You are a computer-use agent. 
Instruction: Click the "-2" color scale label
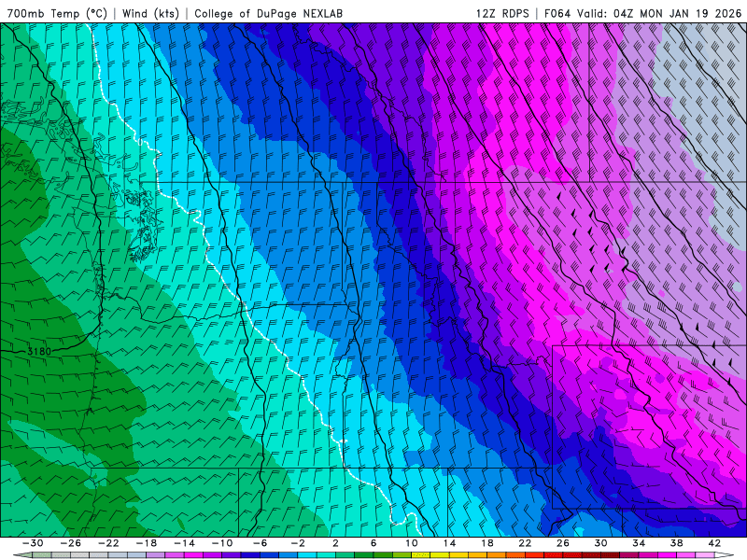coord(298,543)
